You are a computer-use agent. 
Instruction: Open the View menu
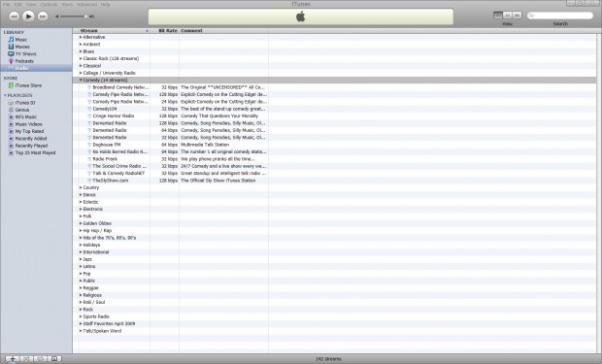(31, 4)
